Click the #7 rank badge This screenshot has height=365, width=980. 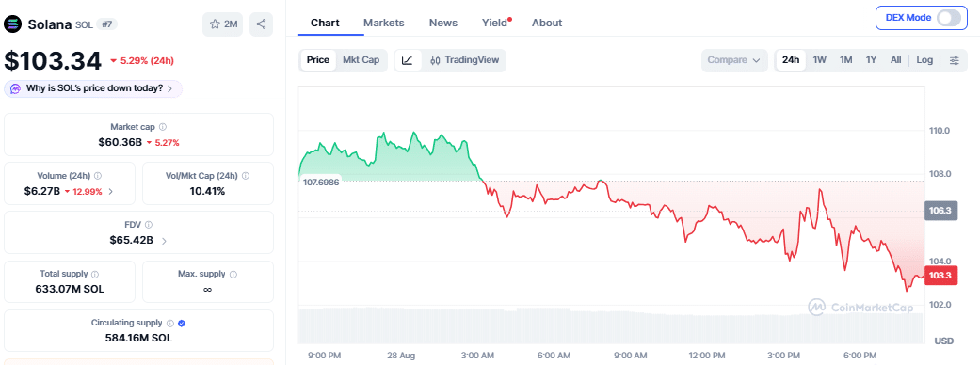(x=107, y=24)
